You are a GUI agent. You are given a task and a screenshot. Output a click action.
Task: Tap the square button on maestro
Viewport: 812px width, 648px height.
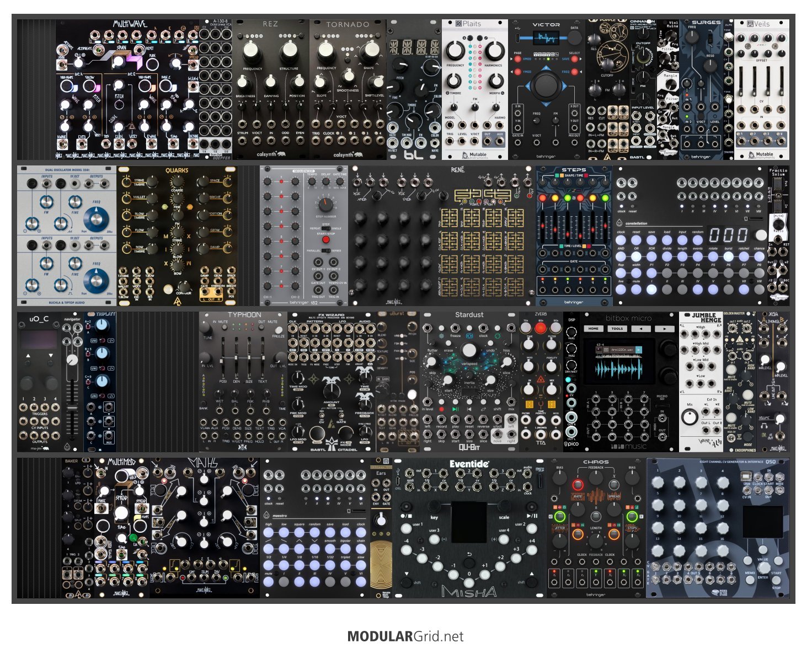299,533
